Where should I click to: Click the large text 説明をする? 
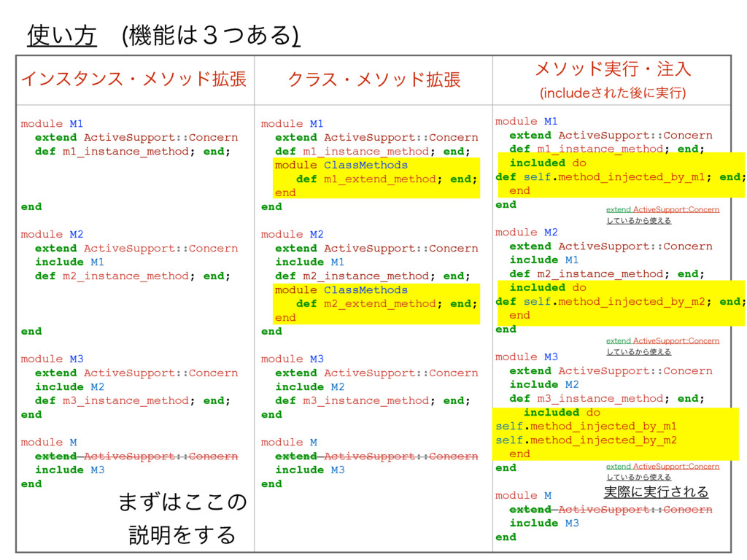click(182, 534)
